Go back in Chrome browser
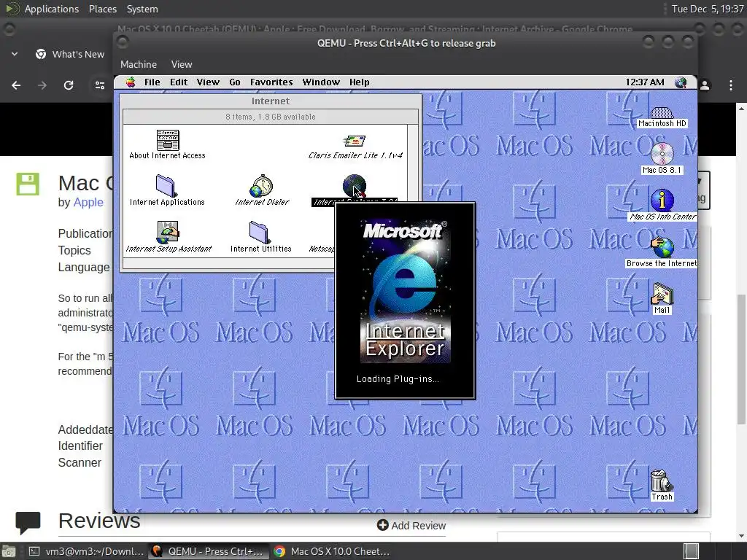The width and height of the screenshot is (747, 560). tap(16, 85)
